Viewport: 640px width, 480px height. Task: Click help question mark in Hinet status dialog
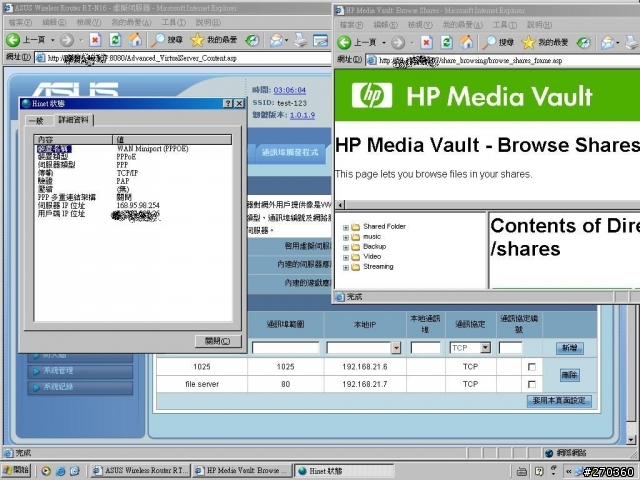coord(229,103)
